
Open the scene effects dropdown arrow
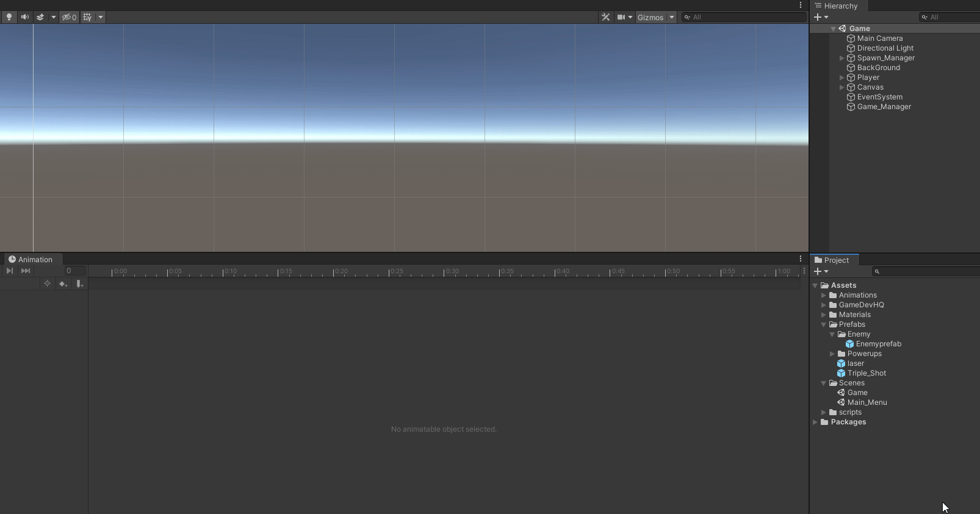point(54,17)
